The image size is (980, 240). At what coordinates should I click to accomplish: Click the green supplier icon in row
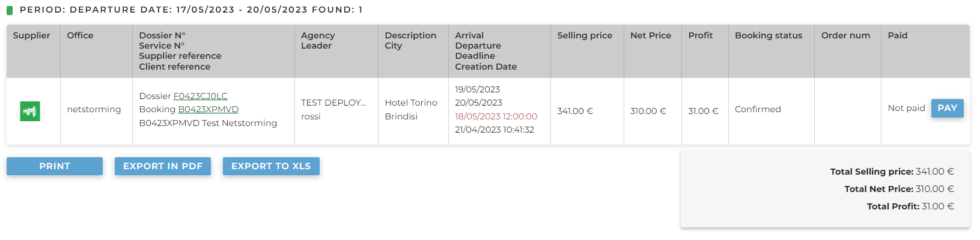(30, 111)
